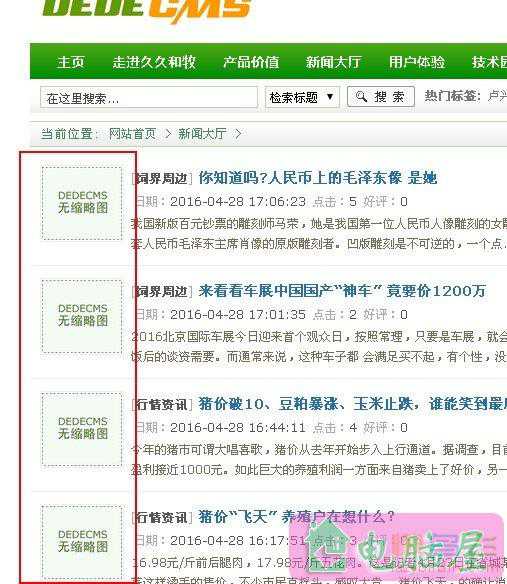The image size is (507, 584).
Task: Click summary text 我国新版百元钞票的雕刻师马荣
Action: point(215,223)
